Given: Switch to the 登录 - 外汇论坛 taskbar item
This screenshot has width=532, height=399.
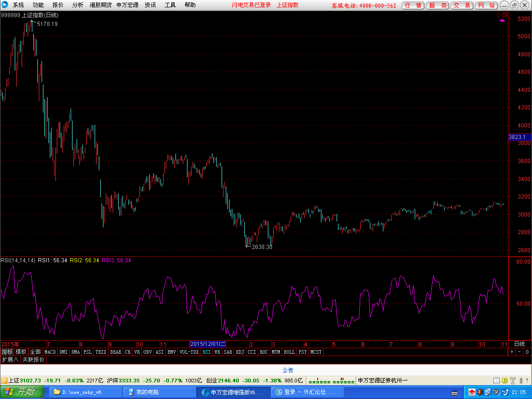Looking at the screenshot, I should click(307, 392).
